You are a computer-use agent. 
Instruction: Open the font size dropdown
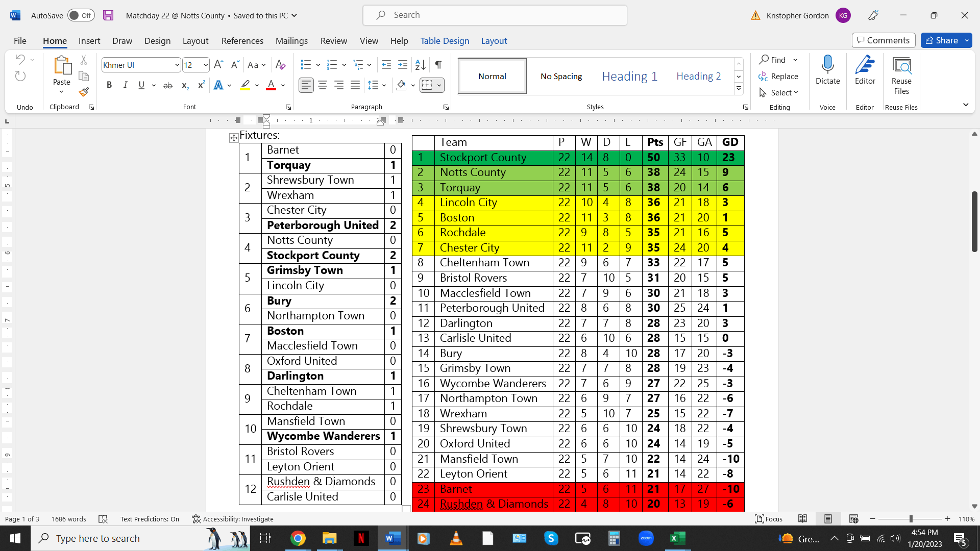(x=205, y=65)
